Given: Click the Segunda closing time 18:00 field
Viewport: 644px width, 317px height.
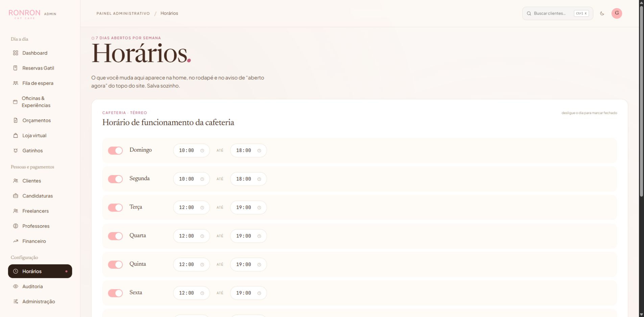Looking at the screenshot, I should [x=248, y=179].
